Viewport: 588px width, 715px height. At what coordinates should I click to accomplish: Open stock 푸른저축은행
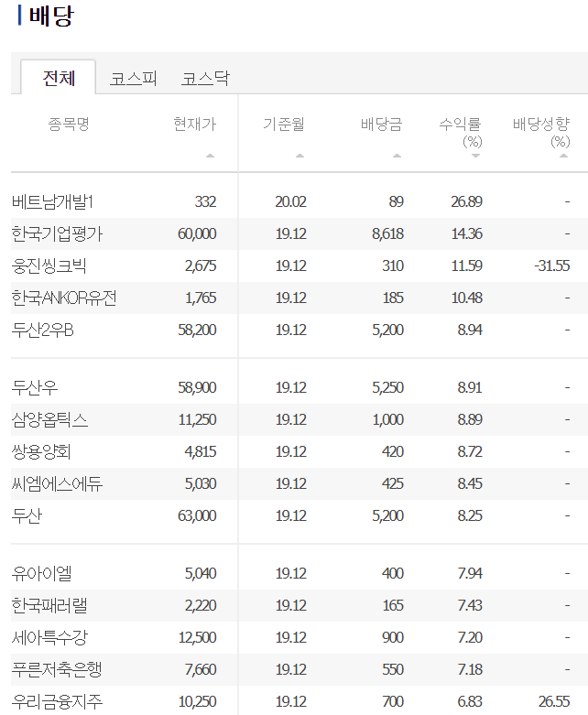click(x=57, y=669)
